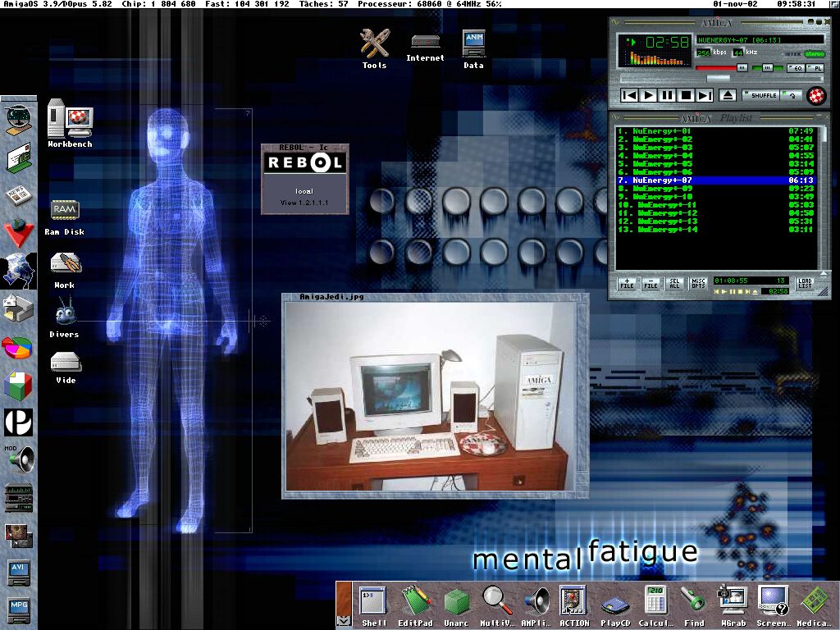Screen dimensions: 840x630
Task: Adjust the green balance slider handle
Action: 768,68
